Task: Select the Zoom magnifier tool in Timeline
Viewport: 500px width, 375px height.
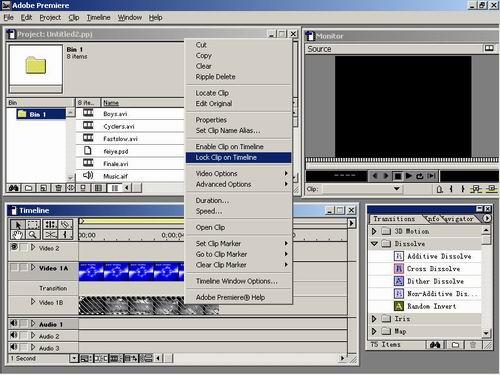Action: click(x=33, y=235)
